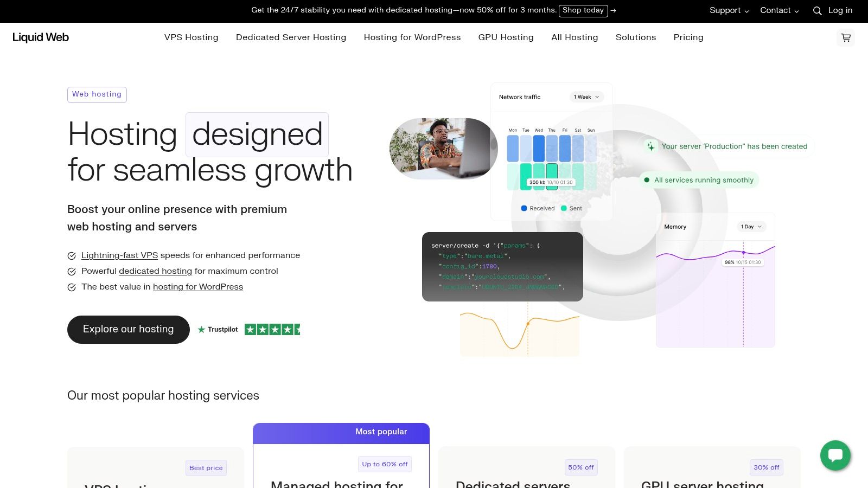Image resolution: width=868 pixels, height=488 pixels.
Task: Click Our most popular hosting services heading
Action: (163, 395)
